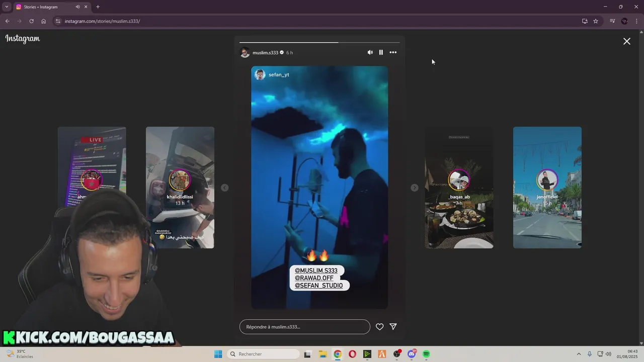Close the story viewer
Screen dimensions: 644x362
(627, 41)
